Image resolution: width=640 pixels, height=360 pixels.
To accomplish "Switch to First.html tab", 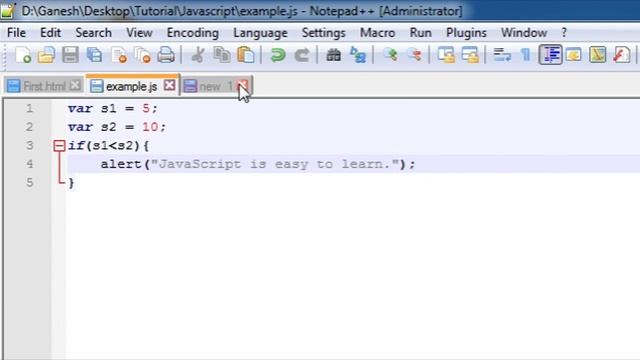I will [x=44, y=86].
